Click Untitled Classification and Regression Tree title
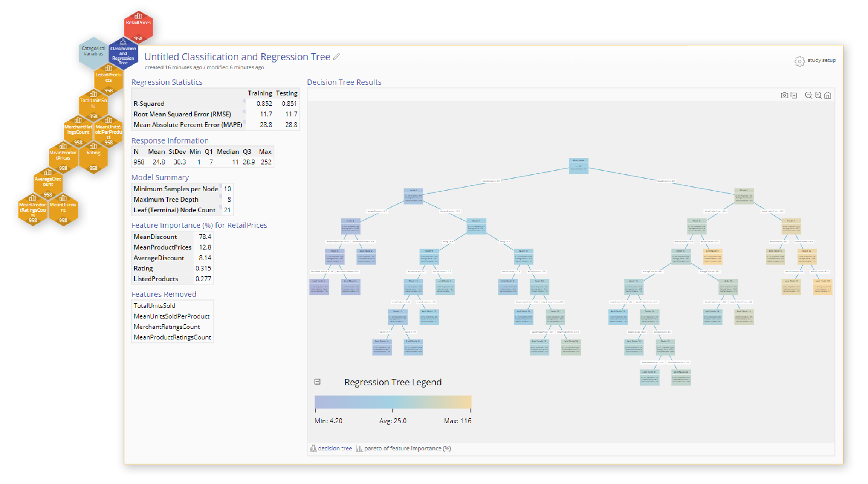This screenshot has height=484, width=868. point(237,56)
